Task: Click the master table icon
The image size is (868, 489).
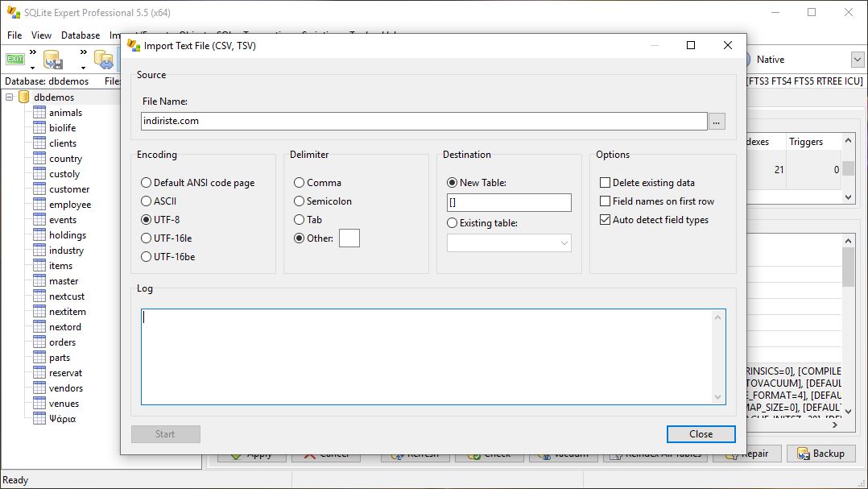Action: [x=39, y=281]
